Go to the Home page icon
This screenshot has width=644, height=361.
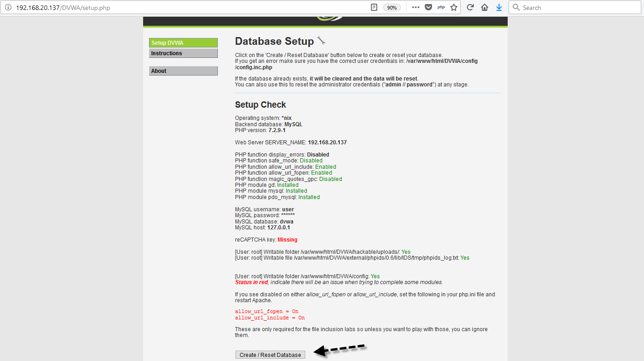point(485,8)
